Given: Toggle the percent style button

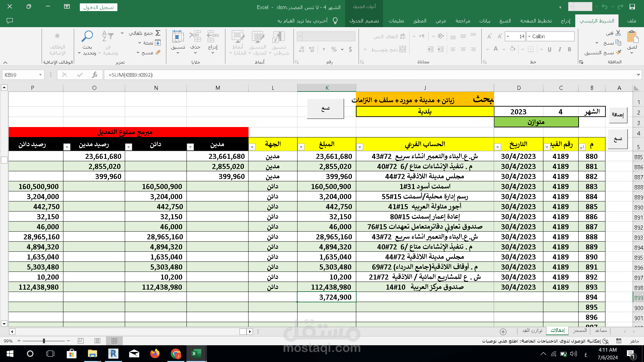Looking at the screenshot, I should coord(334,49).
